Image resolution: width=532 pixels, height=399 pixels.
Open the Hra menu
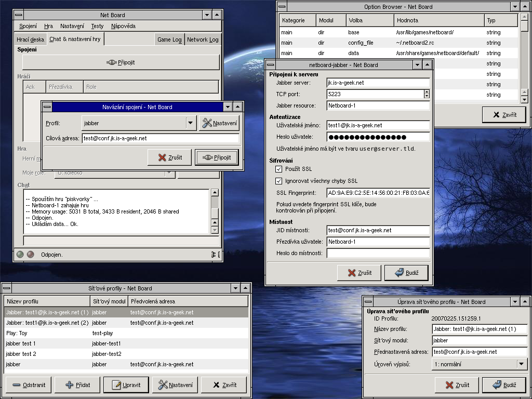coord(48,26)
